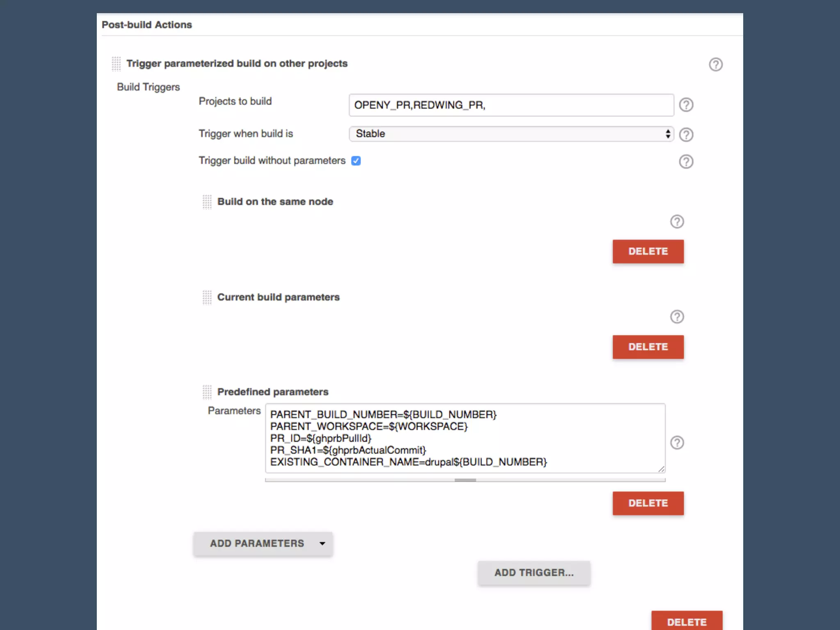Screen dimensions: 840x630
Task: Open help for Current build parameters
Action: pos(677,317)
